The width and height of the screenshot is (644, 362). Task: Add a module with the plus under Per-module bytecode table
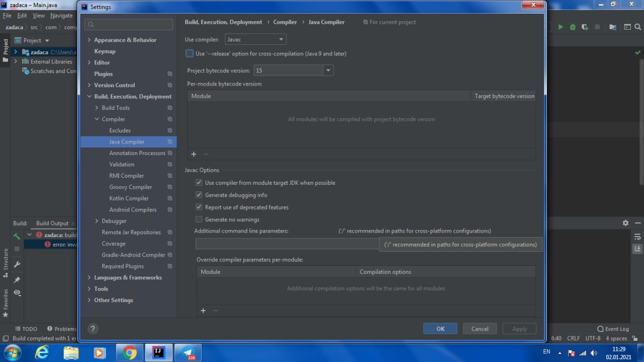point(194,154)
